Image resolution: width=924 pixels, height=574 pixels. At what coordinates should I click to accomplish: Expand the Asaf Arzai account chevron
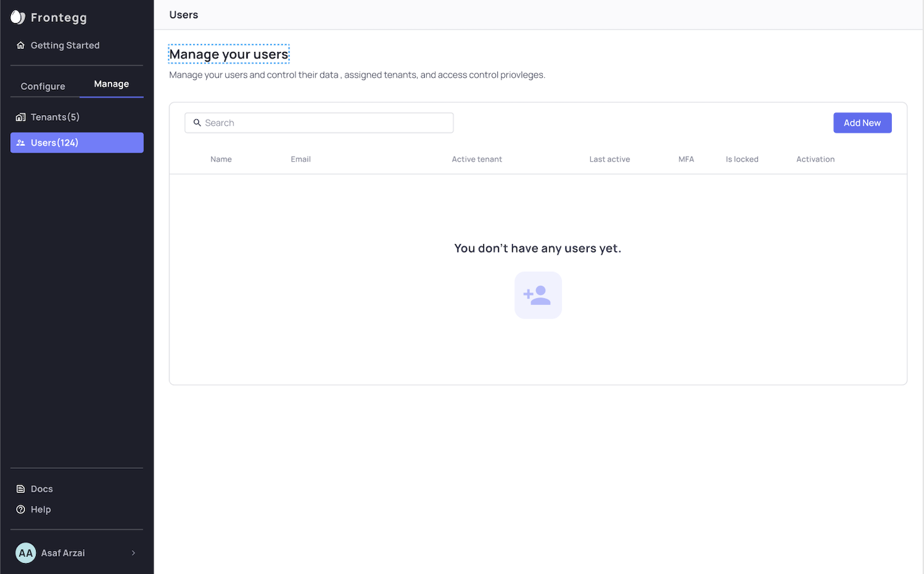point(133,553)
